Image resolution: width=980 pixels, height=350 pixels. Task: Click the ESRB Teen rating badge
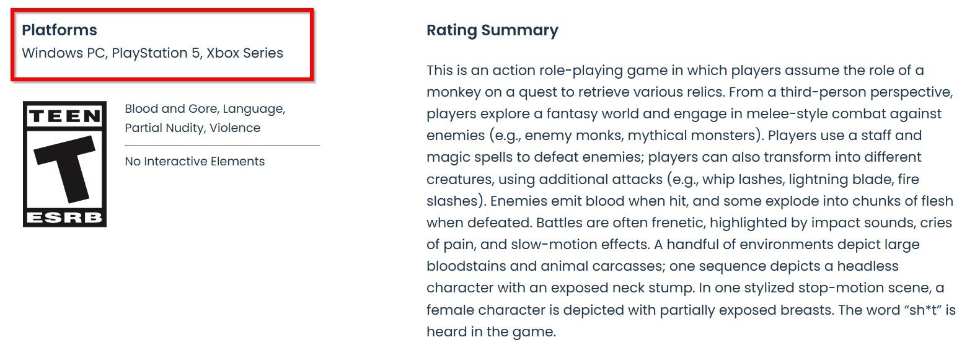tap(64, 164)
